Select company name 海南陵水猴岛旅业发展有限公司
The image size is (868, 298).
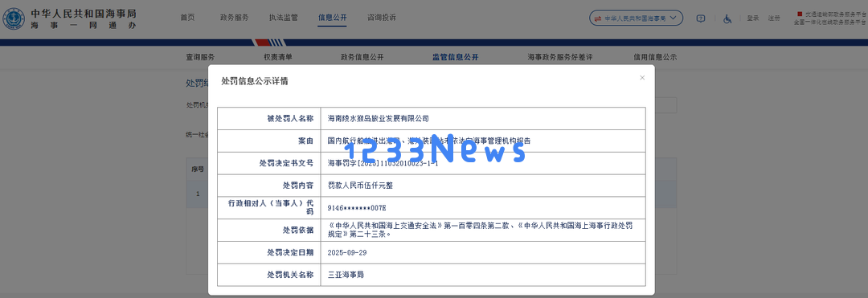coord(378,118)
